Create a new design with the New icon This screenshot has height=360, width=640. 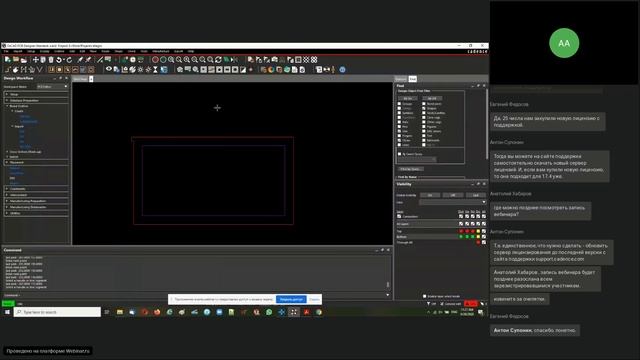coord(7,60)
